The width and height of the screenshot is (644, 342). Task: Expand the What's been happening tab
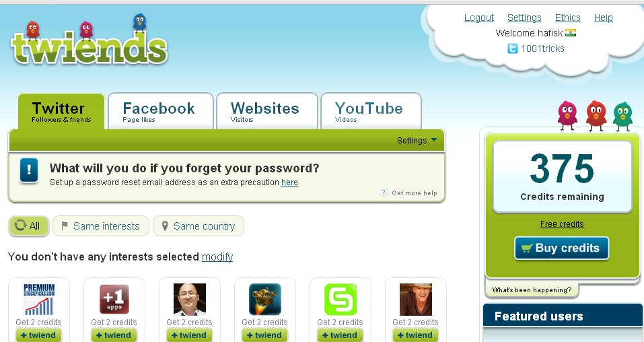532,289
